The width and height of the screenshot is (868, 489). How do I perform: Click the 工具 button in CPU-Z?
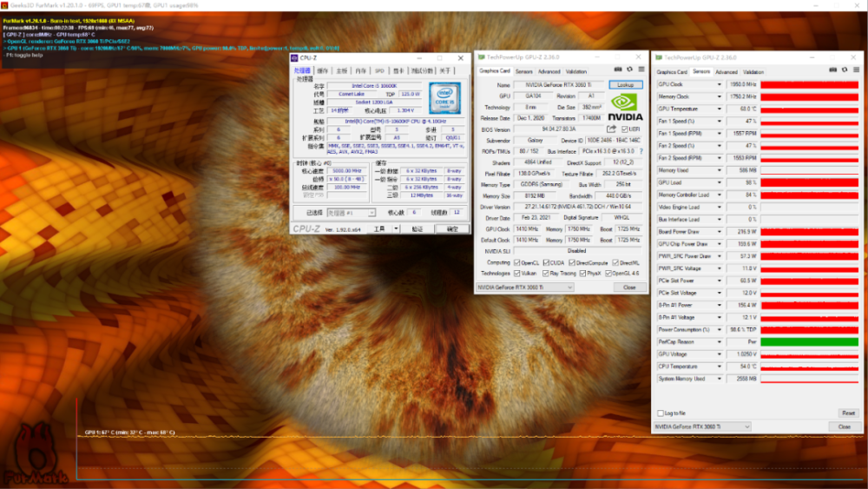pos(379,228)
